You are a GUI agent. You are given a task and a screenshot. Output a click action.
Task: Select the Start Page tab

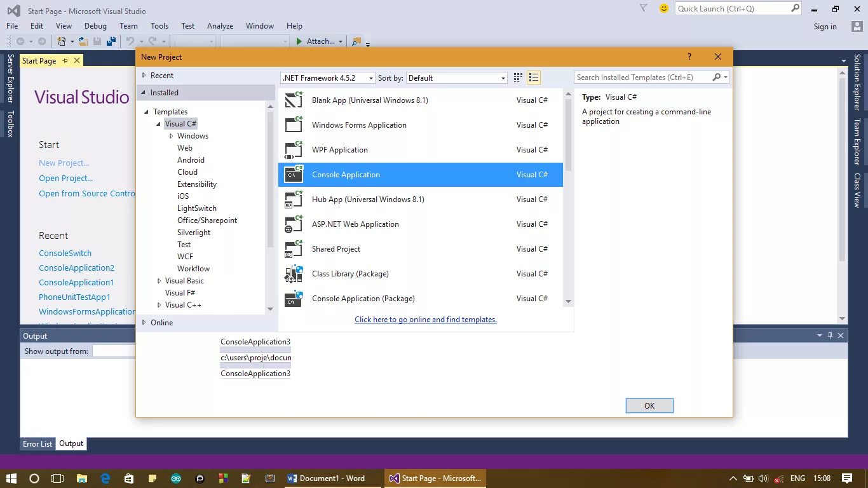pos(39,61)
